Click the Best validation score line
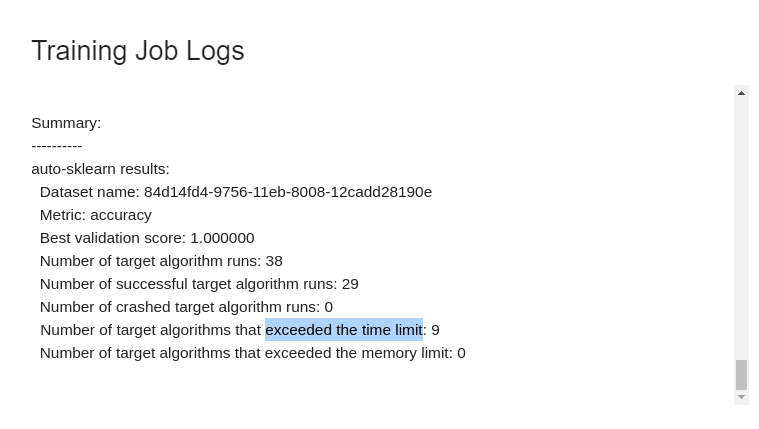The image size is (759, 429). [x=147, y=238]
